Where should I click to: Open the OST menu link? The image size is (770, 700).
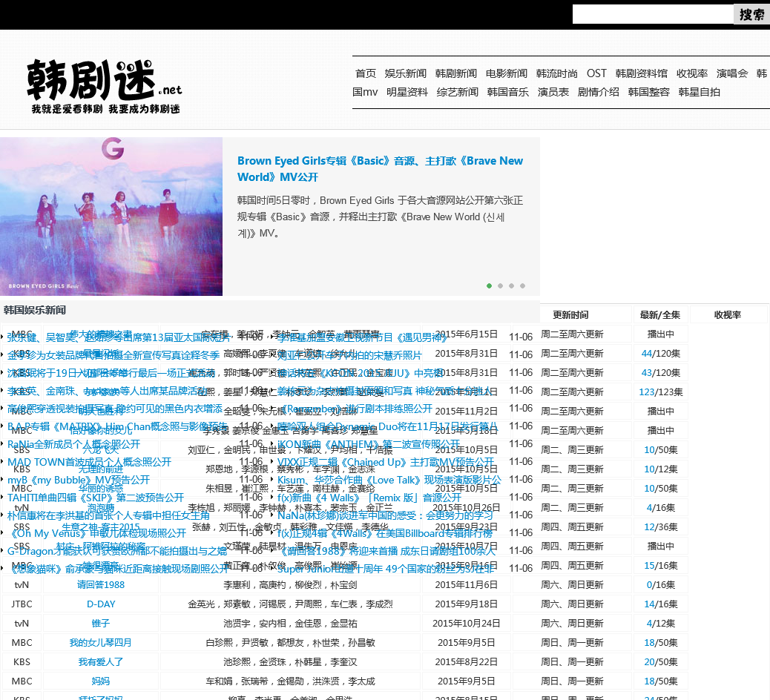[x=596, y=73]
